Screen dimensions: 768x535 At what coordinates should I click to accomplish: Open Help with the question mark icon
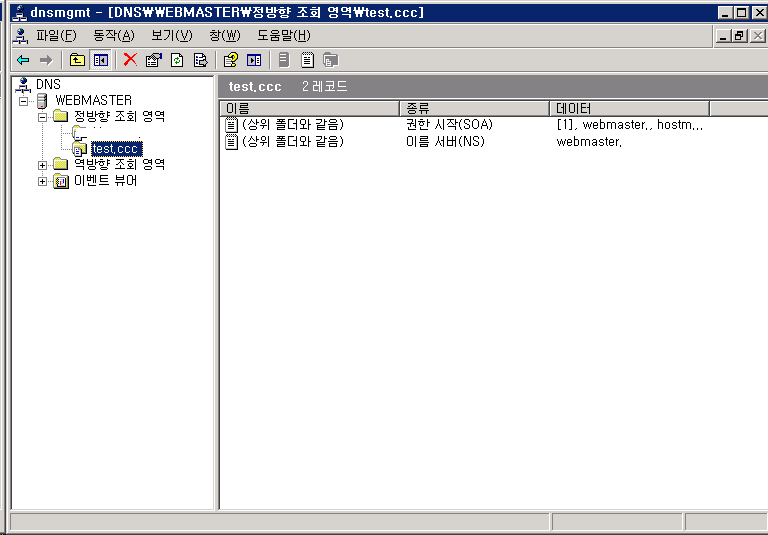pos(231,60)
